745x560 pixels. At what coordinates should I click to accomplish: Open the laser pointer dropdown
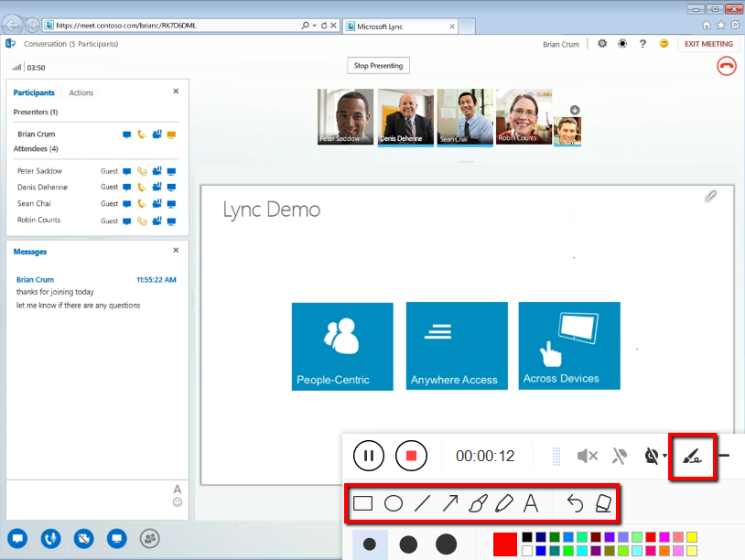[x=665, y=455]
